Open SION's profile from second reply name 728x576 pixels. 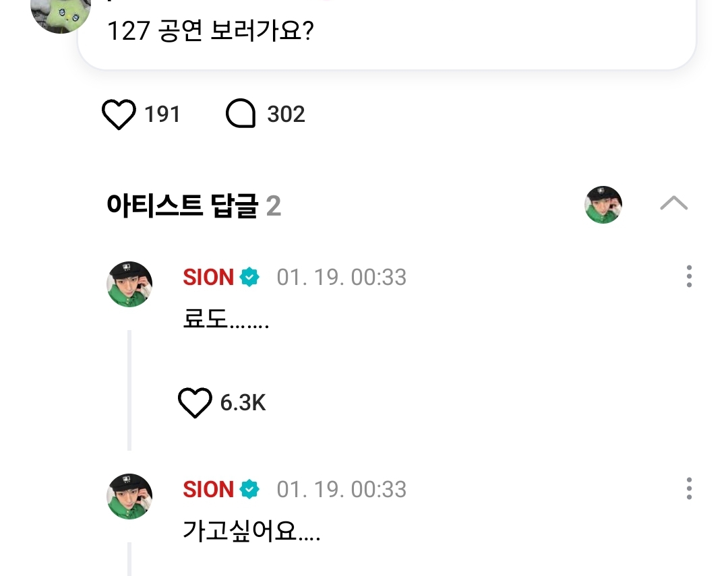point(208,489)
